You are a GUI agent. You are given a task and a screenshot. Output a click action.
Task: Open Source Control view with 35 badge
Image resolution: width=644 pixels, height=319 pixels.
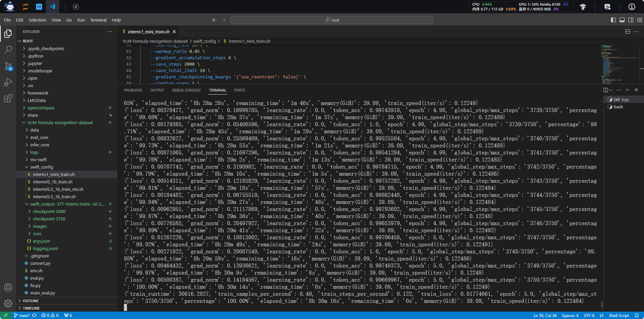(8, 66)
